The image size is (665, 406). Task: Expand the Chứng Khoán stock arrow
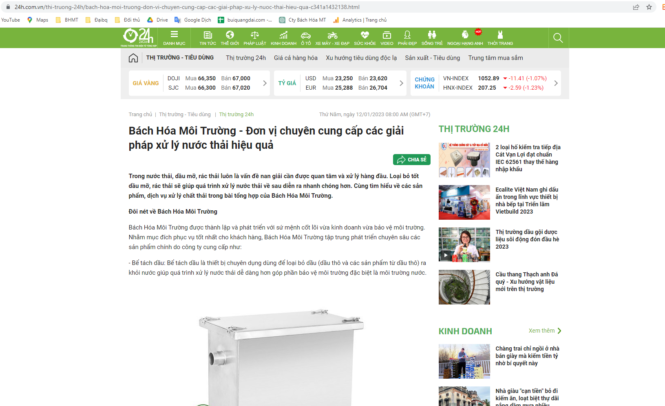557,83
